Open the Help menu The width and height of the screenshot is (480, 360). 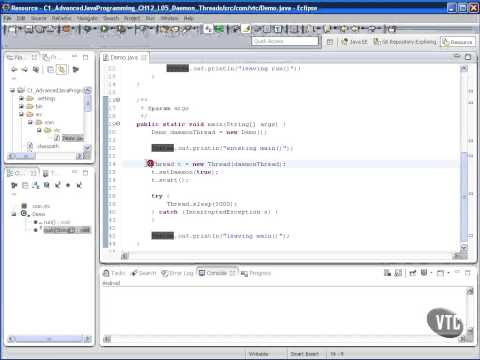click(189, 18)
